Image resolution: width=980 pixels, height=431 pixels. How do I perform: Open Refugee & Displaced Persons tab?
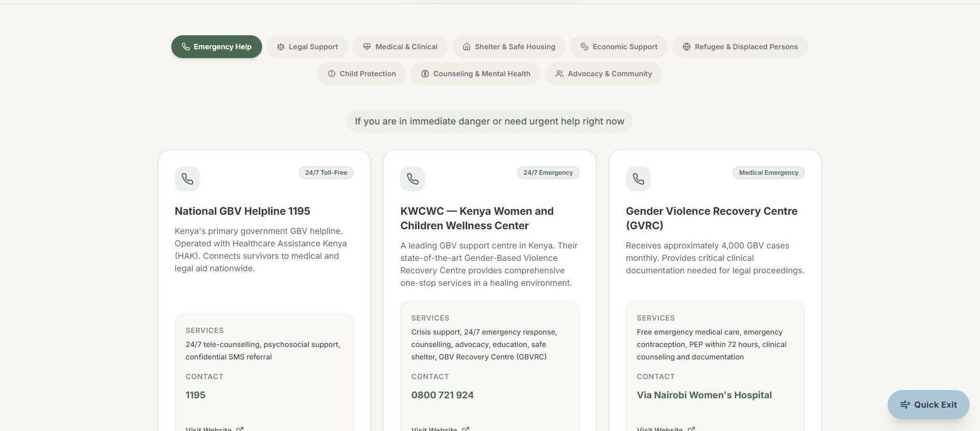tap(740, 47)
